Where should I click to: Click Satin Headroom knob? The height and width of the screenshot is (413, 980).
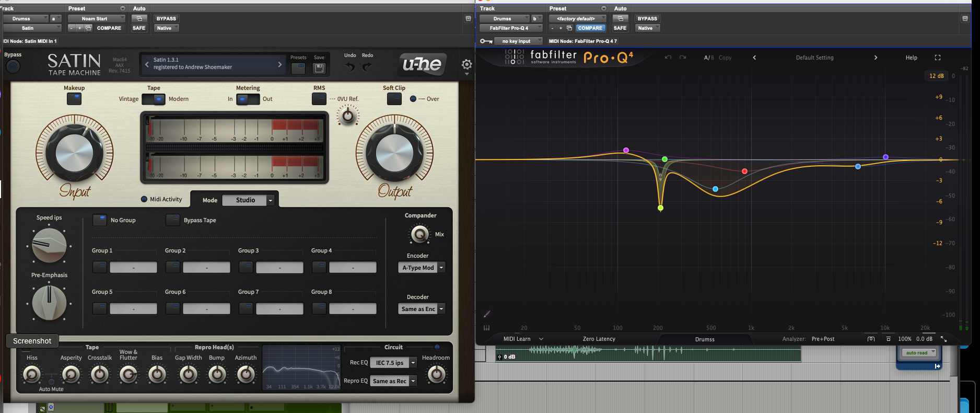(x=436, y=374)
